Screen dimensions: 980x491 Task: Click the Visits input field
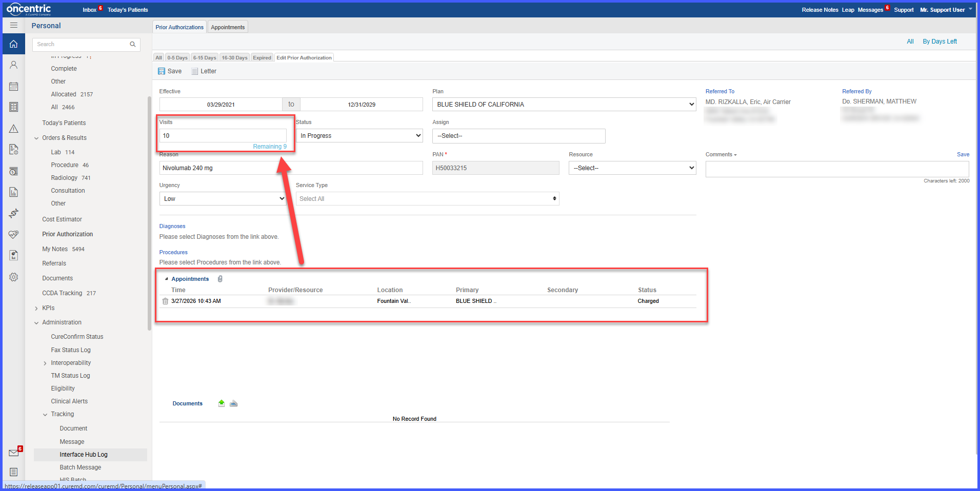223,136
